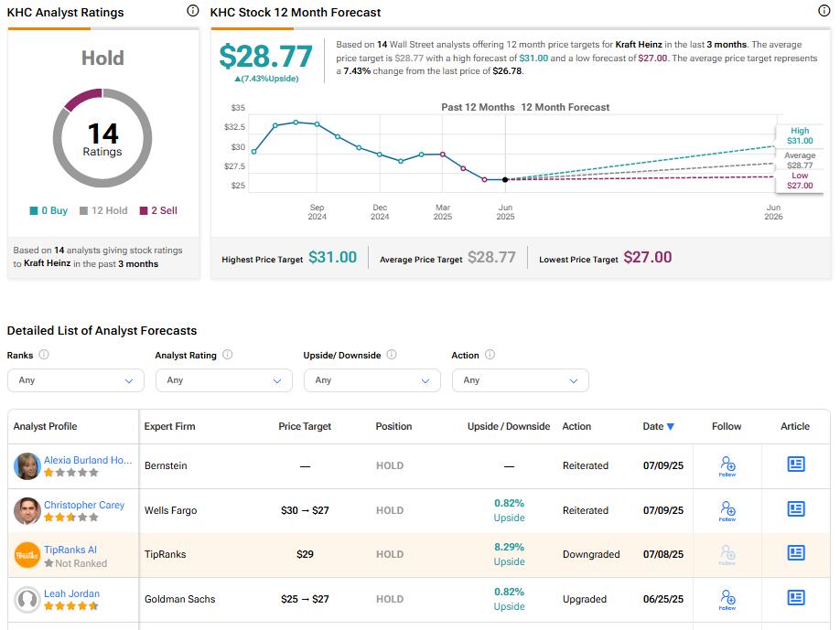This screenshot has height=630, width=840.
Task: Click the Lowest Price Target $27.00 value
Action: pyautogui.click(x=648, y=258)
